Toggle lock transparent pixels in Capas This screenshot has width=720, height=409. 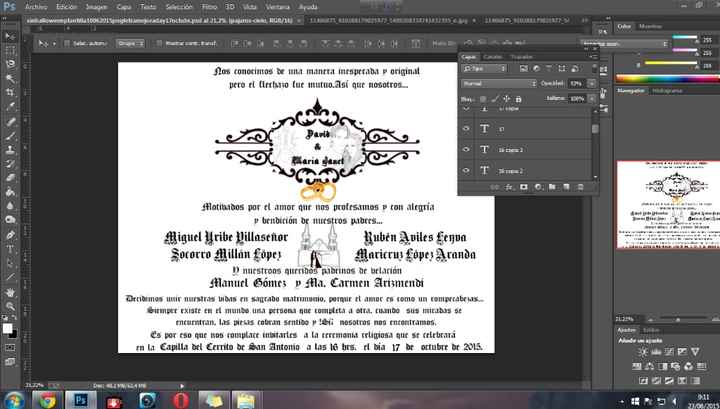click(483, 99)
